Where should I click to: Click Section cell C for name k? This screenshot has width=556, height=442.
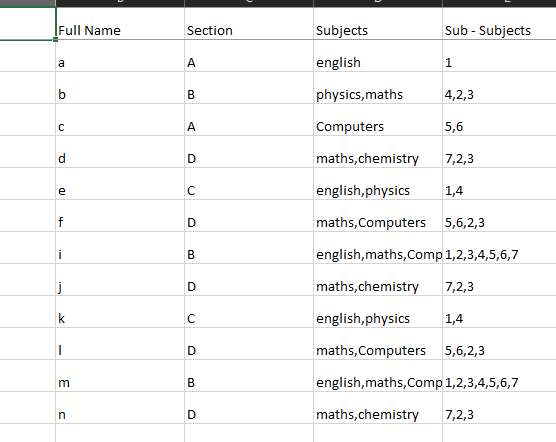tap(249, 312)
